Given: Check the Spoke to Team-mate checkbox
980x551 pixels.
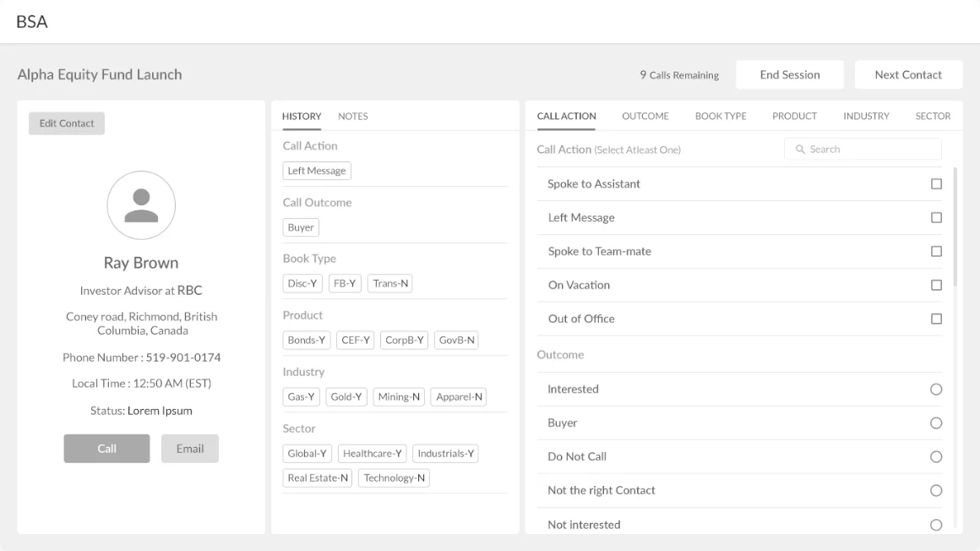Looking at the screenshot, I should tap(936, 252).
